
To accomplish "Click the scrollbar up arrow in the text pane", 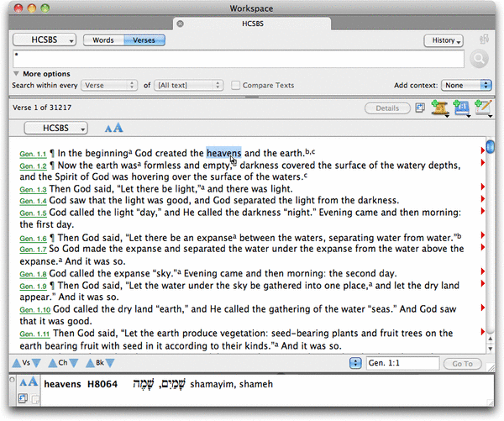I will (491, 339).
